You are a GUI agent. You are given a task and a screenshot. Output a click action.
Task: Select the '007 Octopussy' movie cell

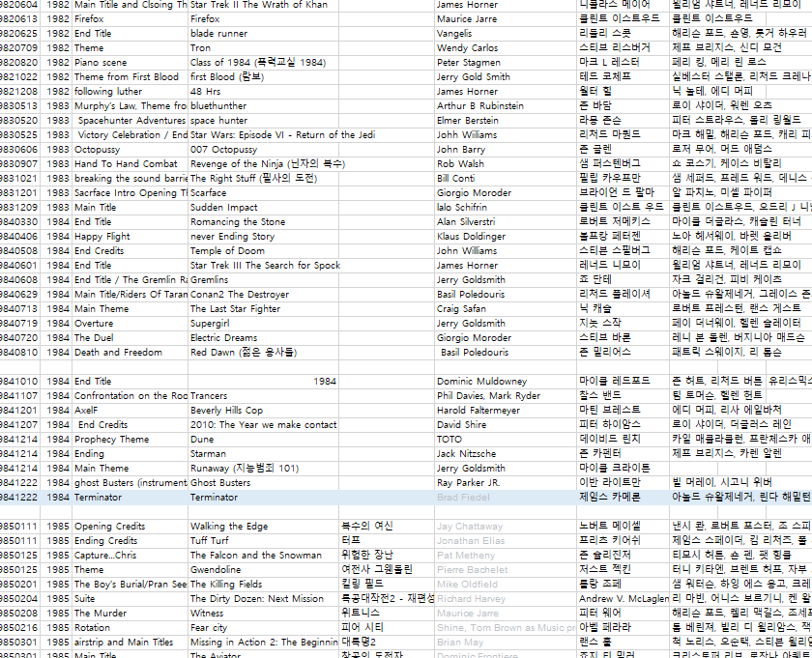[263, 150]
